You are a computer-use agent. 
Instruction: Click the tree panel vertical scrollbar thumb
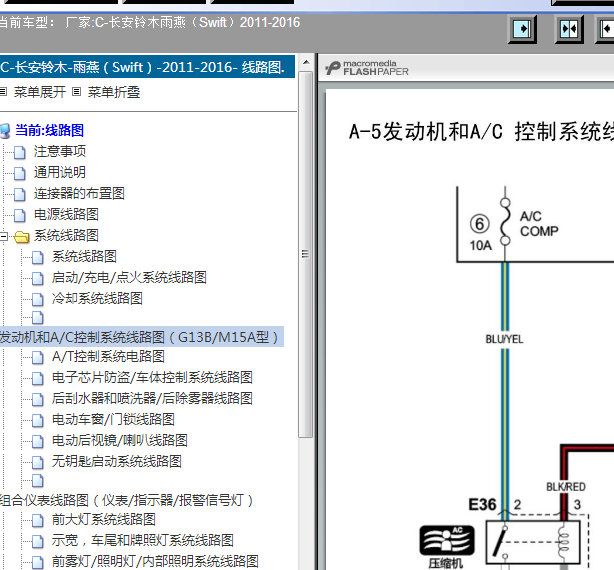305,254
